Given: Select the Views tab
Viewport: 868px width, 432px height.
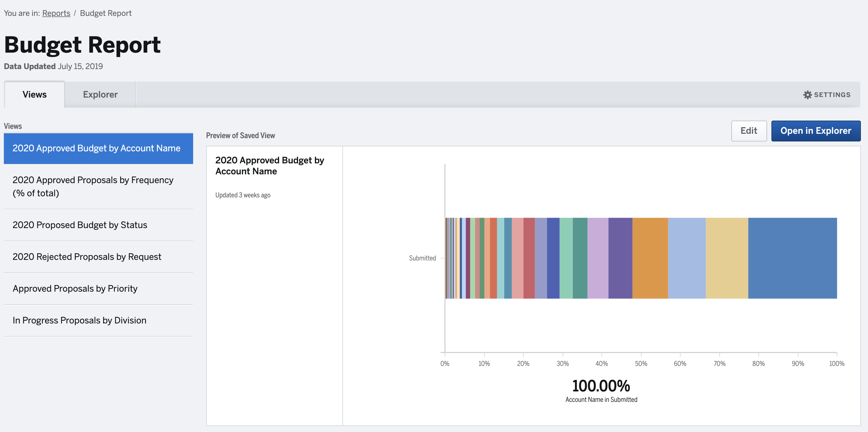Looking at the screenshot, I should pos(34,95).
